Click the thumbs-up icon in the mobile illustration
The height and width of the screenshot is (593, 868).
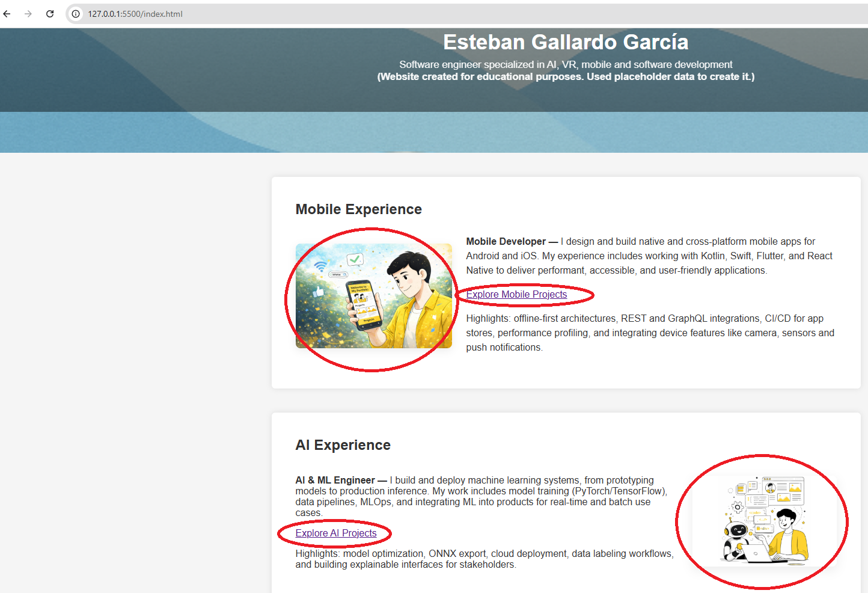(x=318, y=292)
